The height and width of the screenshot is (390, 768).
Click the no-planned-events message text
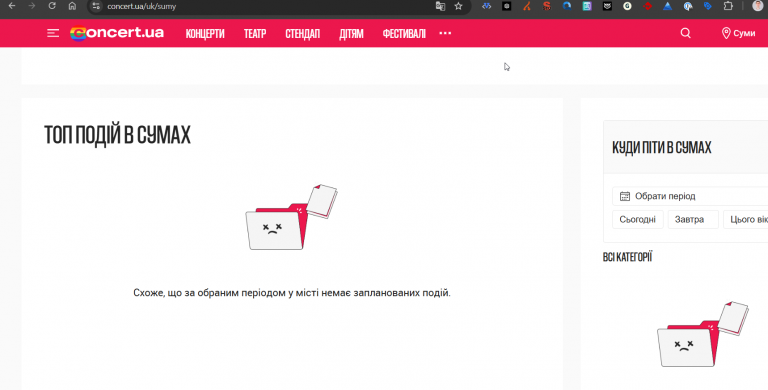point(292,293)
